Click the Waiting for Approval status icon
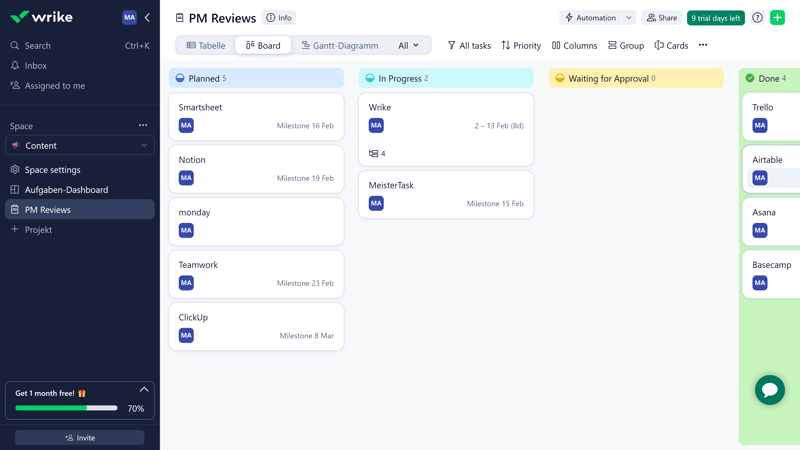The width and height of the screenshot is (800, 450). 560,78
